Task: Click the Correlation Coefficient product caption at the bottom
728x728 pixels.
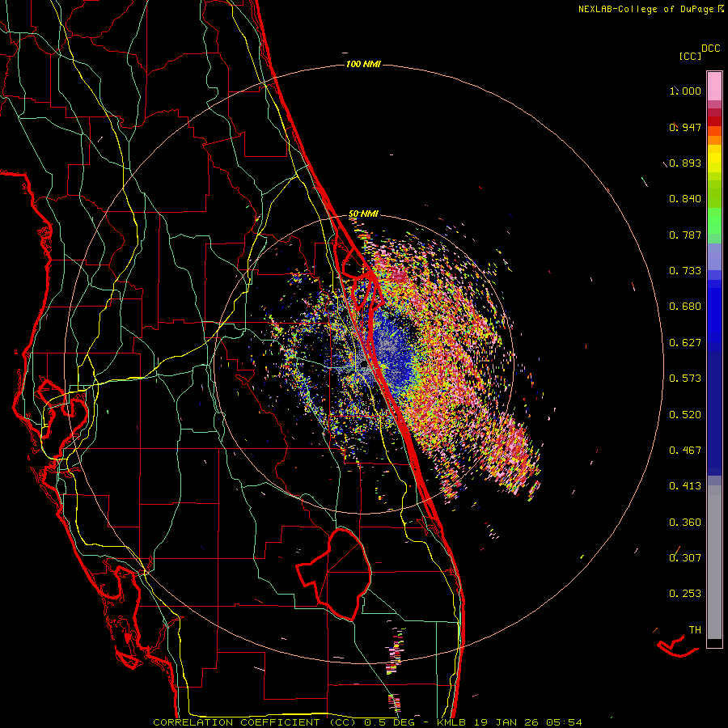Action: [x=367, y=722]
